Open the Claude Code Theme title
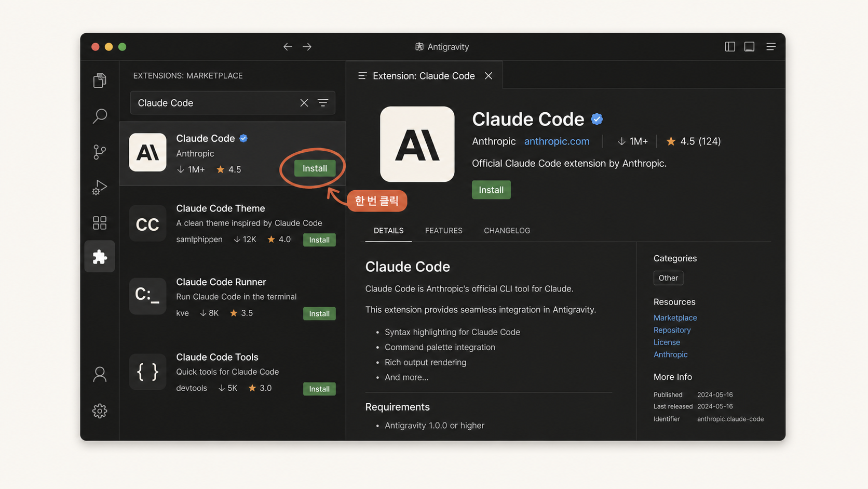The width and height of the screenshot is (868, 489). coord(221,208)
